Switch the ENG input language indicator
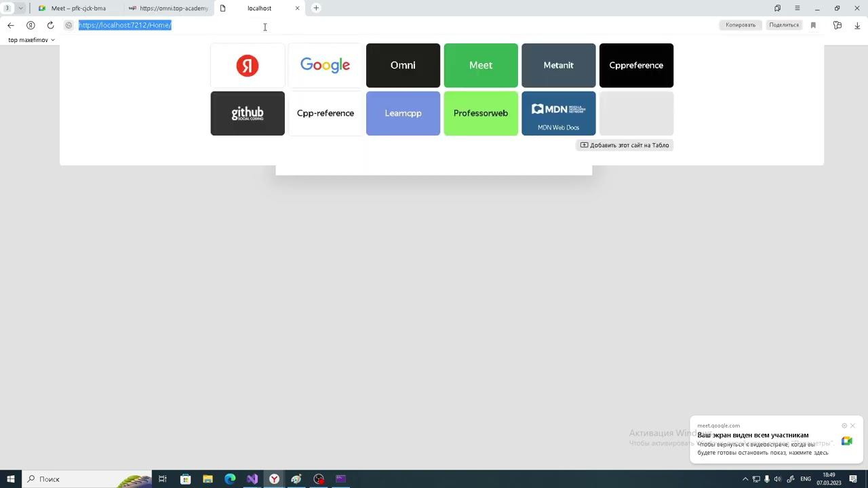Viewport: 868px width, 488px height. (x=806, y=479)
